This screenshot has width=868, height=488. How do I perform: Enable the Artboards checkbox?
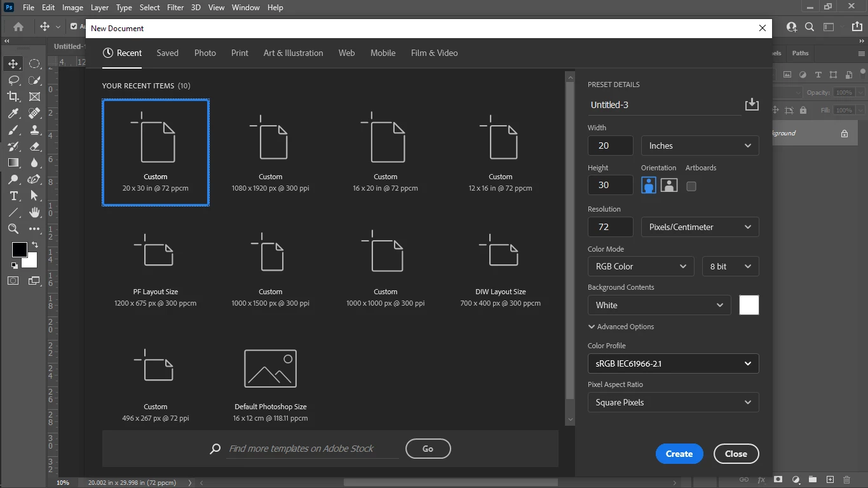pos(691,186)
